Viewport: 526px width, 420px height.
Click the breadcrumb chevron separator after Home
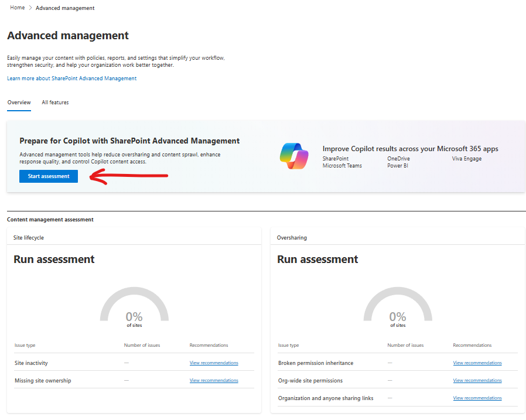tap(30, 8)
